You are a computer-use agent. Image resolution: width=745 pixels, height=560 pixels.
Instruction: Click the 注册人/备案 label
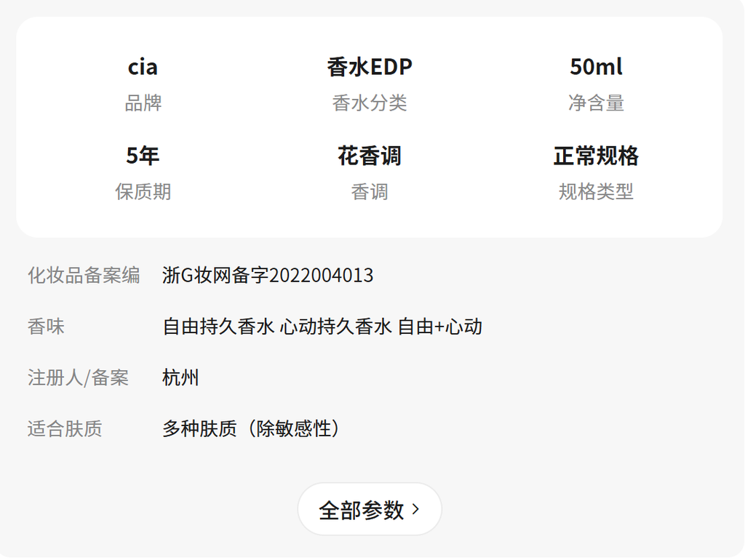point(78,377)
